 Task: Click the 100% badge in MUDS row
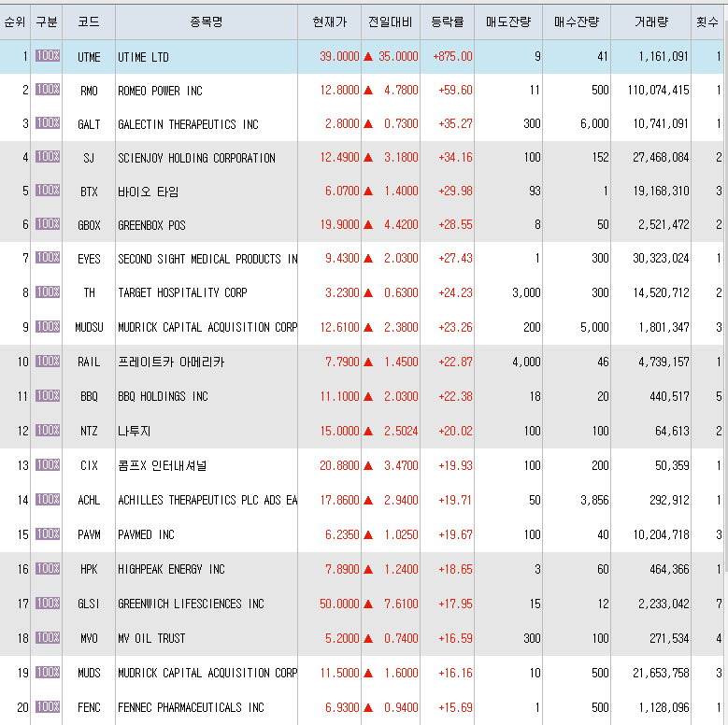pos(48,672)
